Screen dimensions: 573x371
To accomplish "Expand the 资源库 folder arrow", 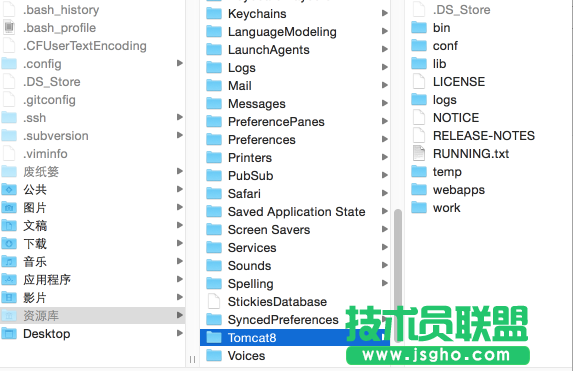I will click(179, 315).
